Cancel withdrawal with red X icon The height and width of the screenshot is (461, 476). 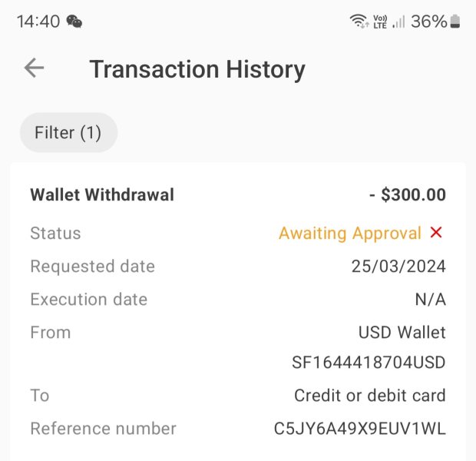pos(437,233)
